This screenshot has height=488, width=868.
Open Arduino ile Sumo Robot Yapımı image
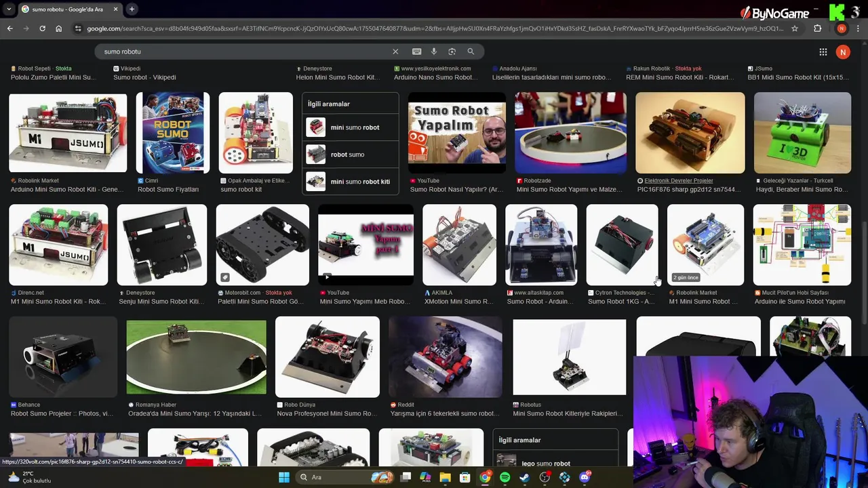[x=802, y=245]
